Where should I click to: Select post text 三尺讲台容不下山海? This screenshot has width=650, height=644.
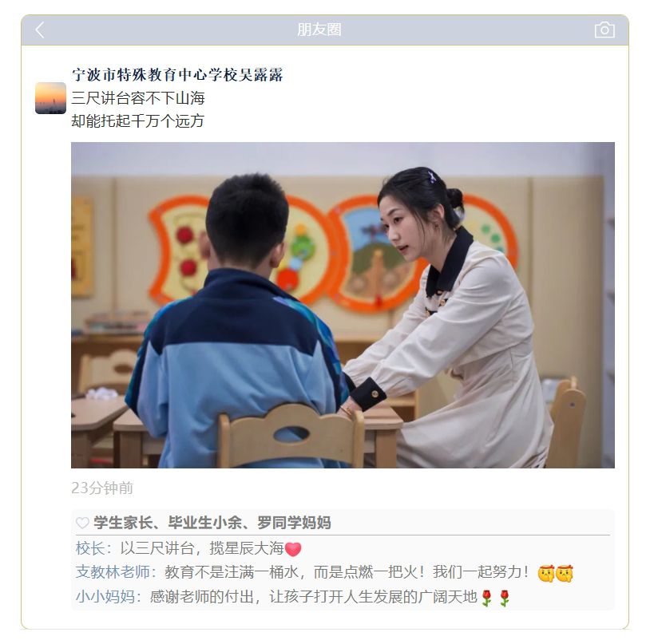138,98
